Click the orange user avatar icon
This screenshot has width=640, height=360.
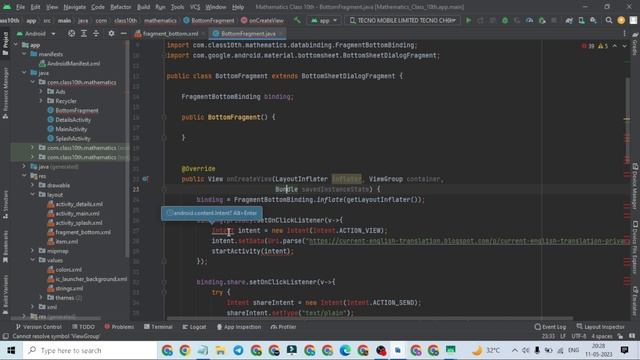[621, 20]
